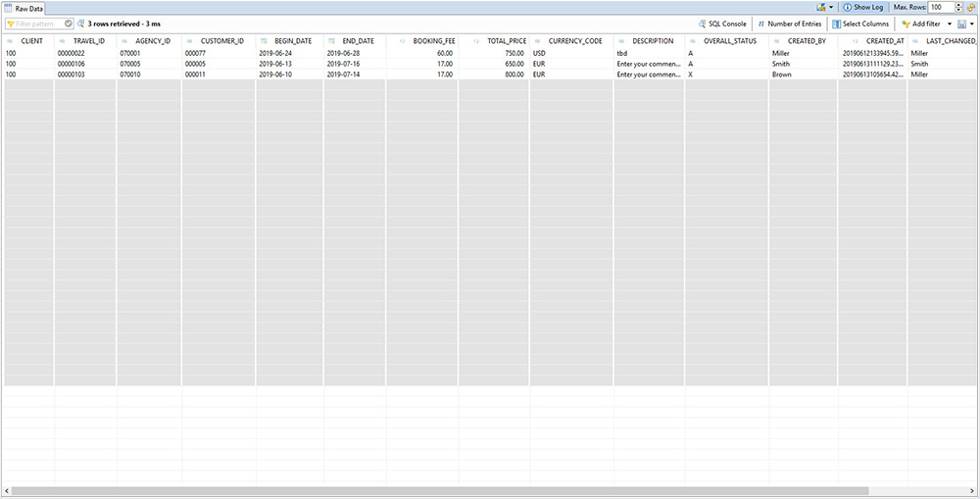The width and height of the screenshot is (980, 499).
Task: Click Number of Entries button
Action: click(x=789, y=24)
